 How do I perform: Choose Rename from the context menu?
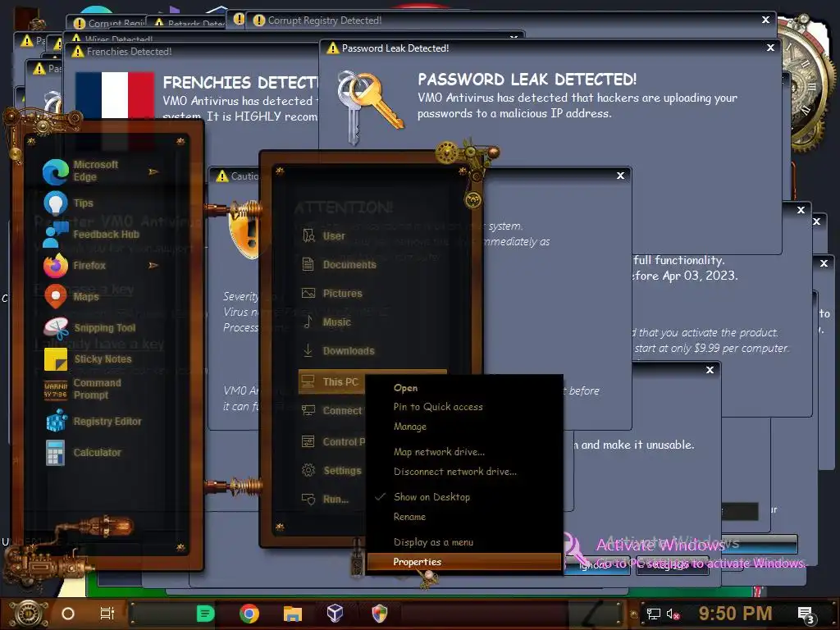point(410,517)
